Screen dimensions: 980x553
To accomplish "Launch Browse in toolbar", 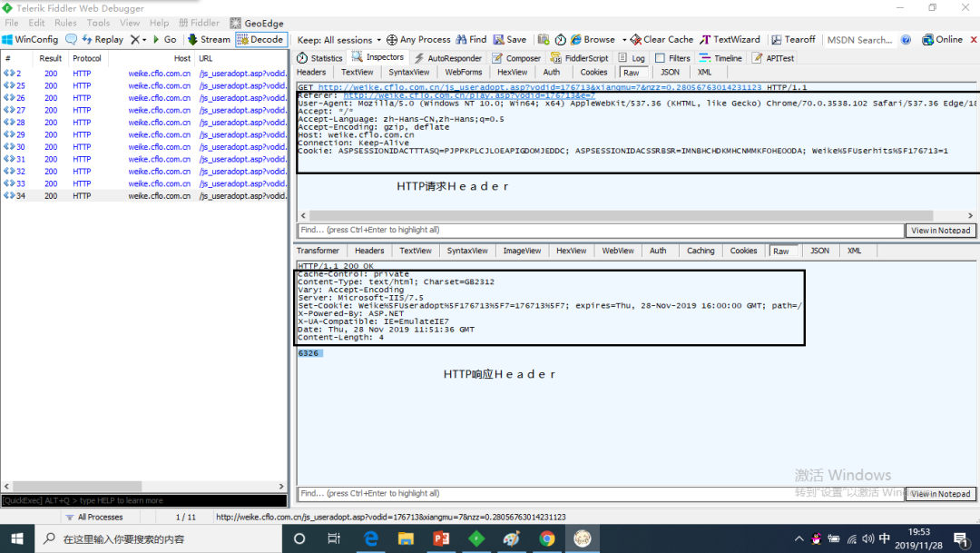I will [593, 39].
